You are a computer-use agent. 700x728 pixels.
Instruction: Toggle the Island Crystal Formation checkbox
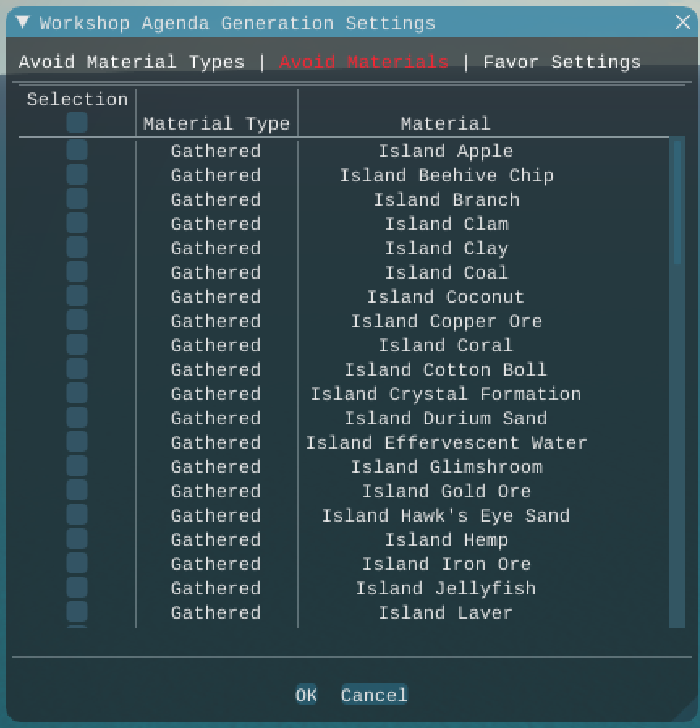point(77,394)
